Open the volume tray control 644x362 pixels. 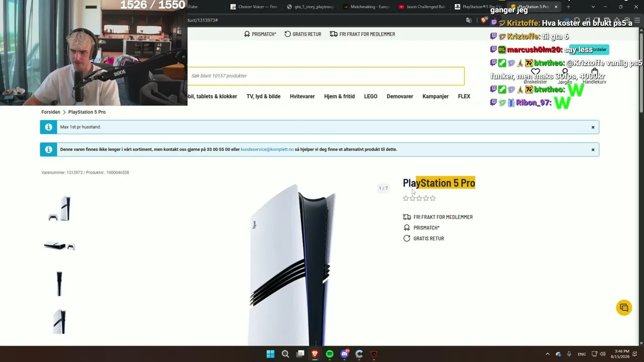coord(603,354)
